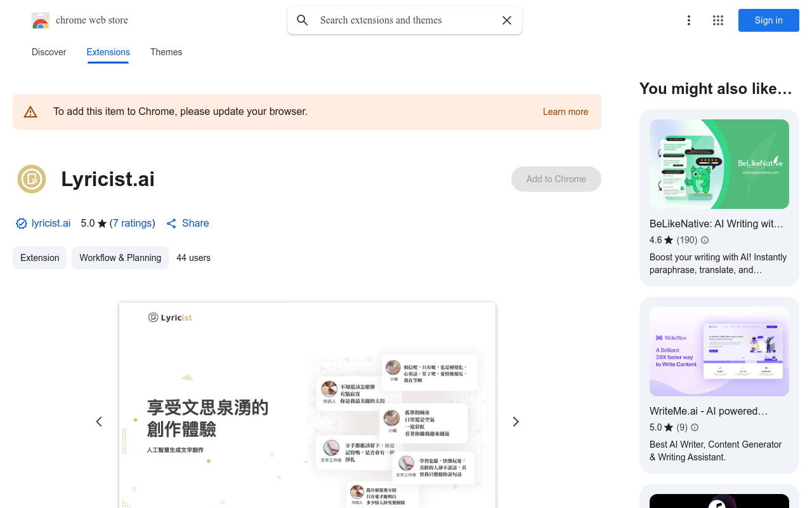Screen dimensions: 812x508
Task: Show the next screenshot with right chevron
Action: coord(516,422)
